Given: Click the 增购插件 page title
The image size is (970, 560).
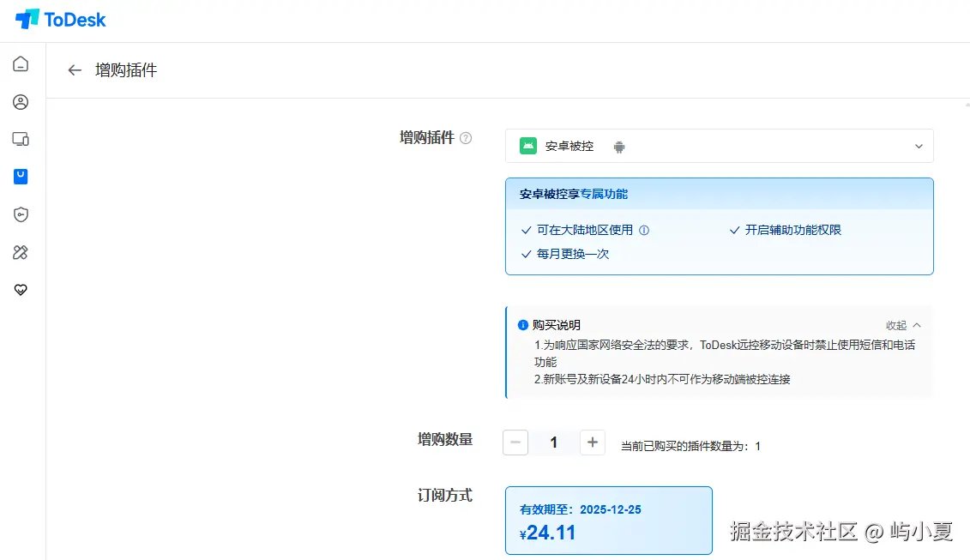Looking at the screenshot, I should coord(126,70).
